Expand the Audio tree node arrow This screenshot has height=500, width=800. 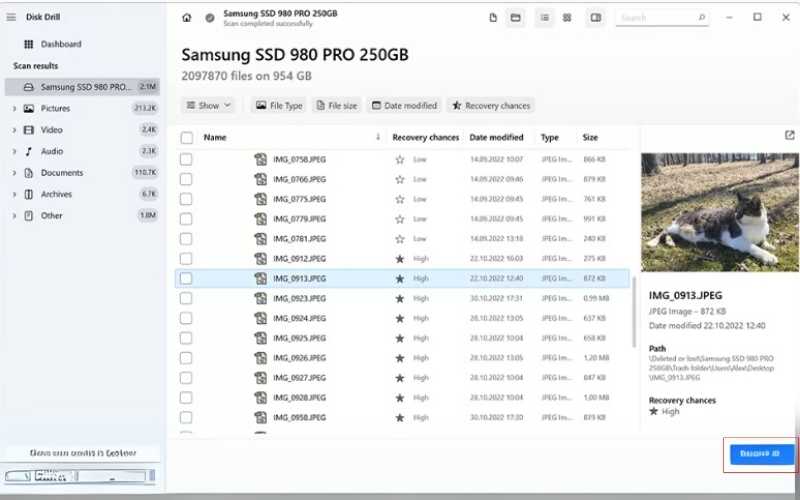14,152
